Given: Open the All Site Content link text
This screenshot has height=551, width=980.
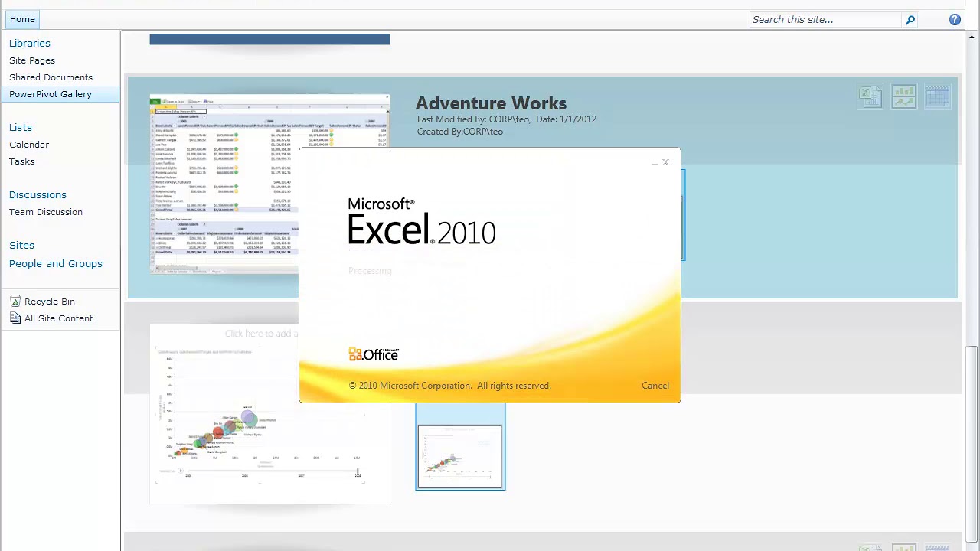Looking at the screenshot, I should pyautogui.click(x=58, y=318).
